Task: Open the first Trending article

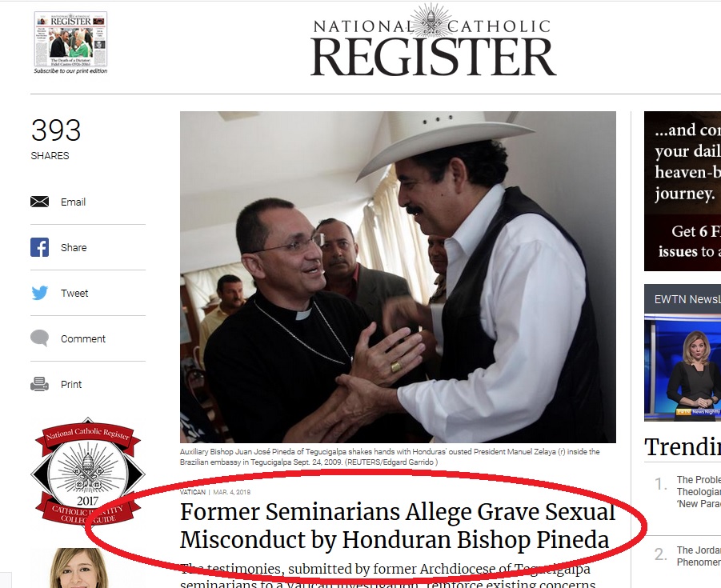Action: 699,491
